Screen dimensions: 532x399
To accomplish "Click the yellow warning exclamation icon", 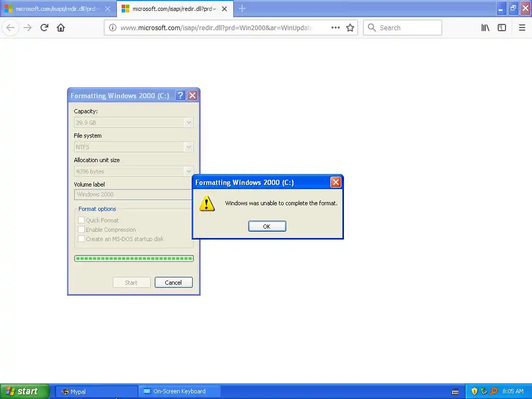I will point(207,203).
